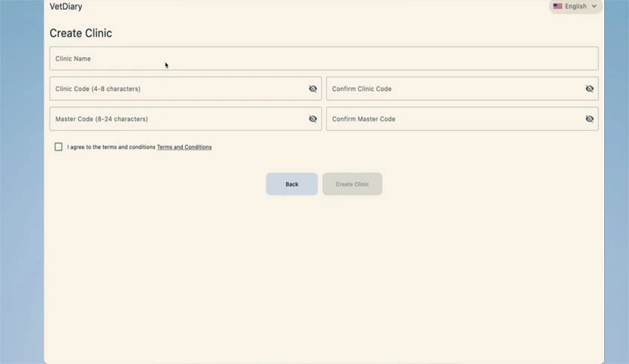Viewport: 629px width, 364px height.
Task: Click the Create Clinic button
Action: point(352,184)
